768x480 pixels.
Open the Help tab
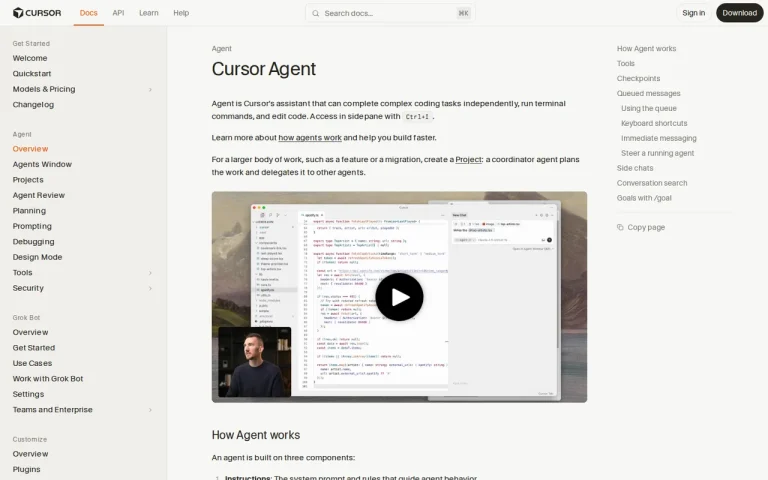coord(181,13)
